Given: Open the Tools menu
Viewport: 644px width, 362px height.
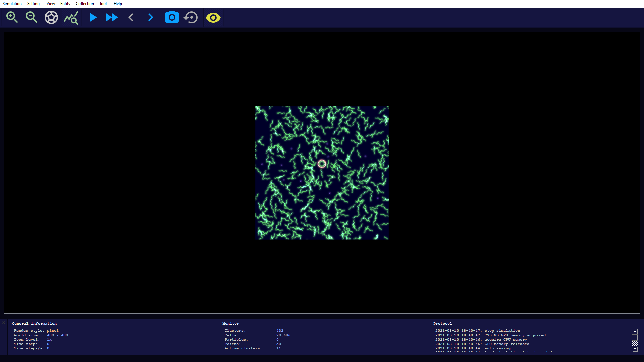Looking at the screenshot, I should (x=104, y=4).
